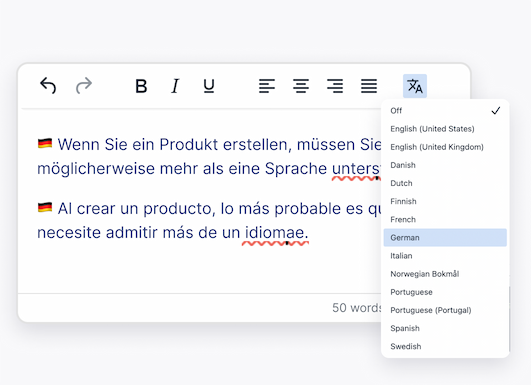Image resolution: width=531 pixels, height=385 pixels.
Task: Click the '50 words' counter
Action: point(357,308)
